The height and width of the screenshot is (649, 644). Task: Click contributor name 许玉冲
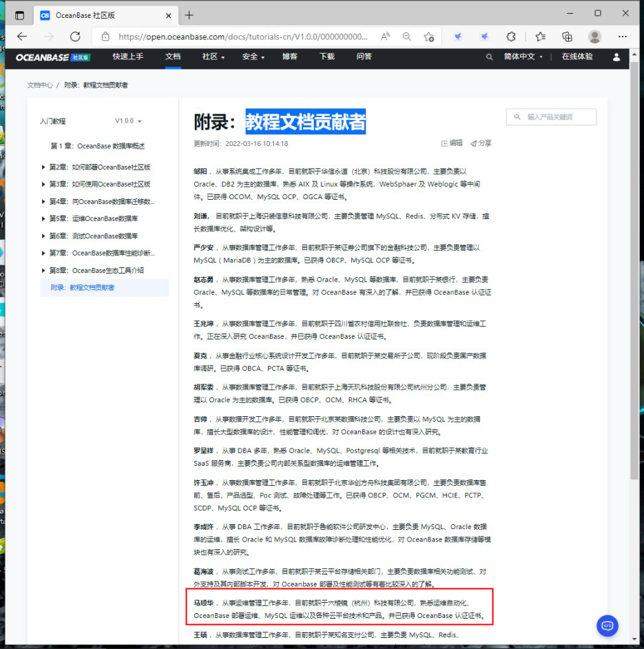click(203, 482)
